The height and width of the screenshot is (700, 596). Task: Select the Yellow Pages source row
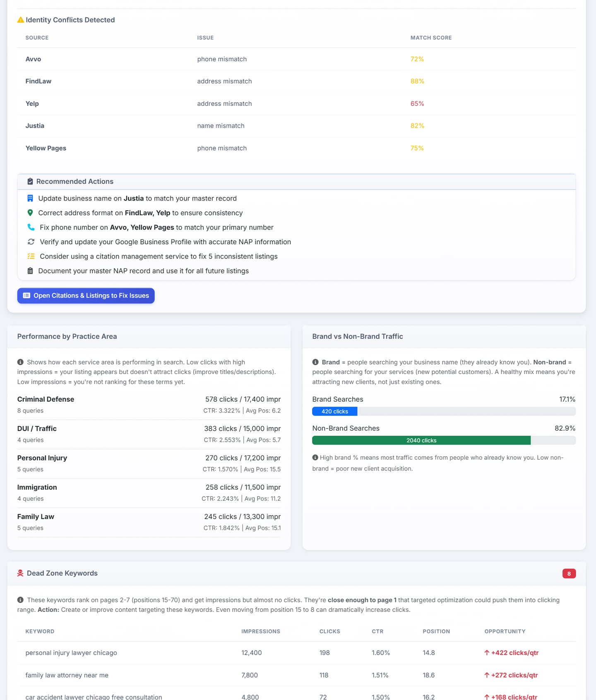click(x=296, y=148)
